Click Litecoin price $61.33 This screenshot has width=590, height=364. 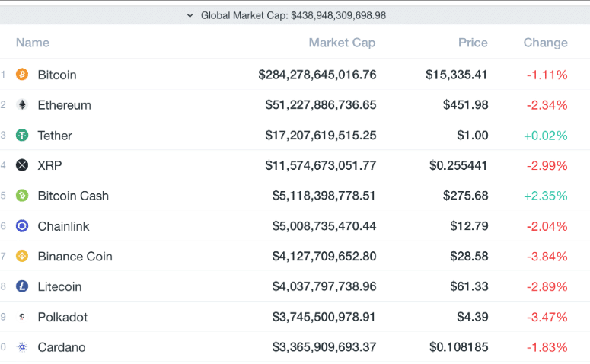pos(469,286)
